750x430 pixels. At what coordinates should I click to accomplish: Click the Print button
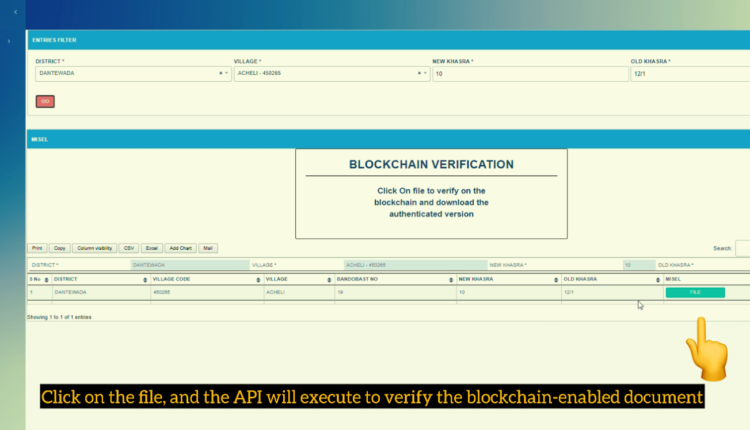click(x=37, y=248)
